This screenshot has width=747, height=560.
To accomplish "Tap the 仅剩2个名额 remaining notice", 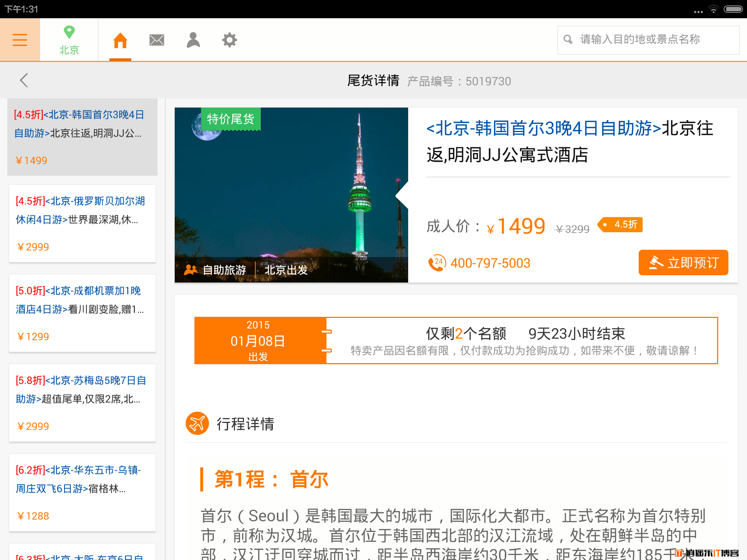I will (x=466, y=334).
